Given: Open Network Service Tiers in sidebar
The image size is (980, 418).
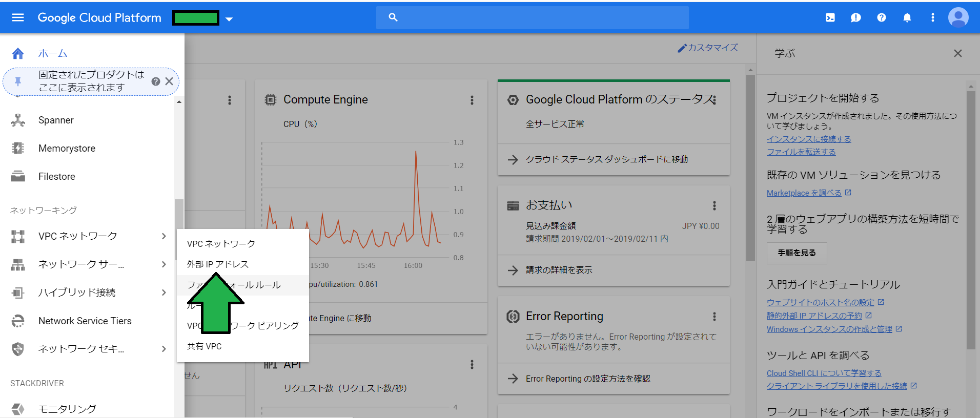Looking at the screenshot, I should pos(85,321).
